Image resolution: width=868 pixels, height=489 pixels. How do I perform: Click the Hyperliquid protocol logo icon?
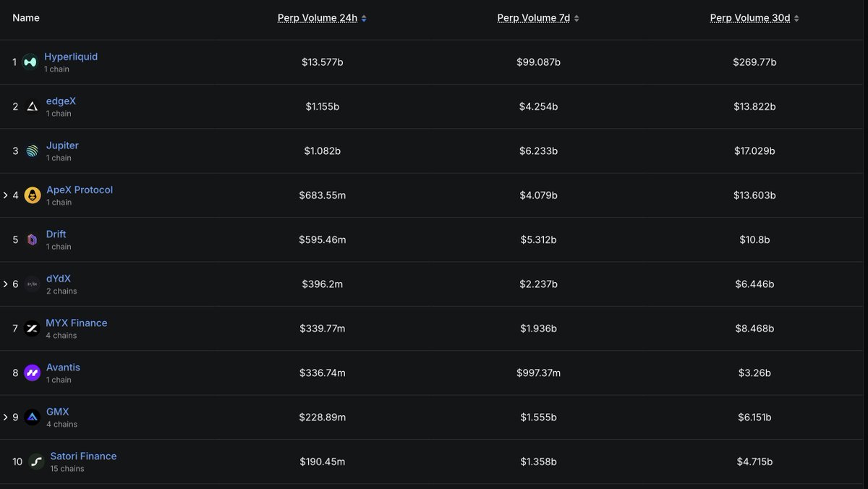(30, 62)
